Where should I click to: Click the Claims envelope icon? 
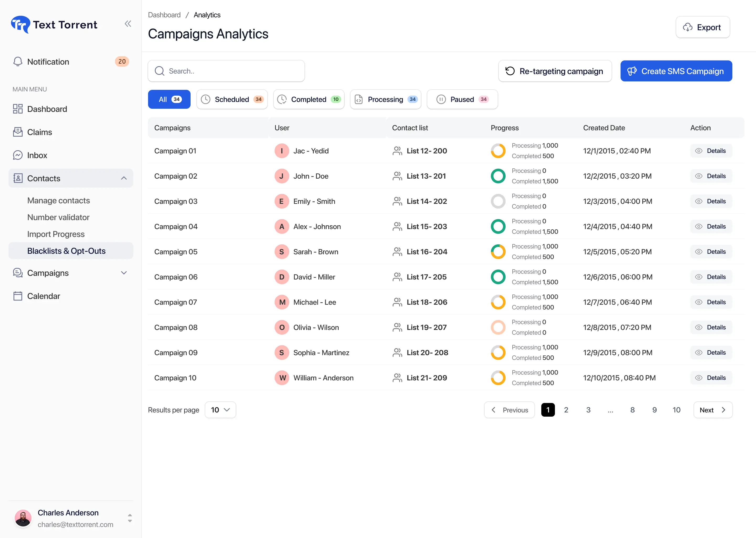click(18, 132)
